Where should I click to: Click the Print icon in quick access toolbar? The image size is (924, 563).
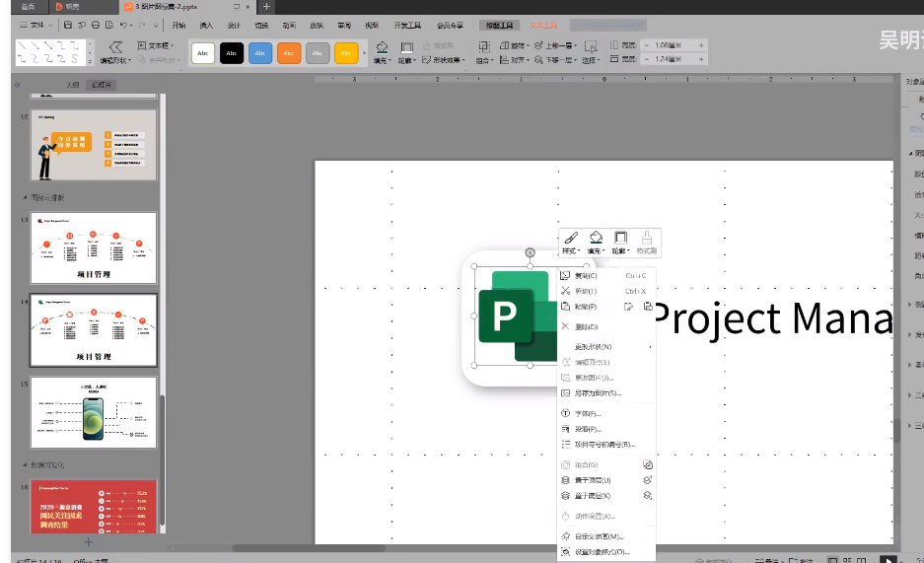click(96, 25)
